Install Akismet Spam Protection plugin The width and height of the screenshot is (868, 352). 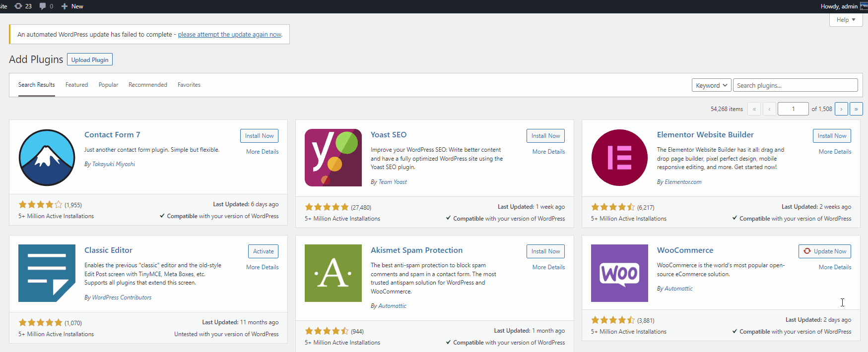pos(545,251)
